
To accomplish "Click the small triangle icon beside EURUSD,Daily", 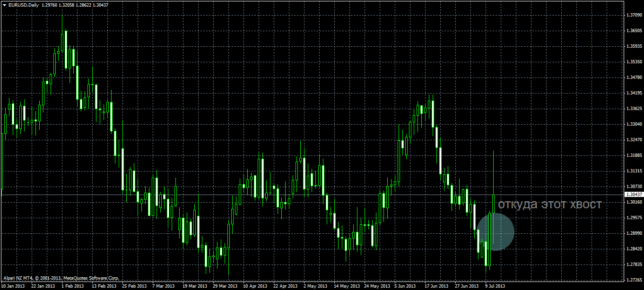I will click(4, 5).
